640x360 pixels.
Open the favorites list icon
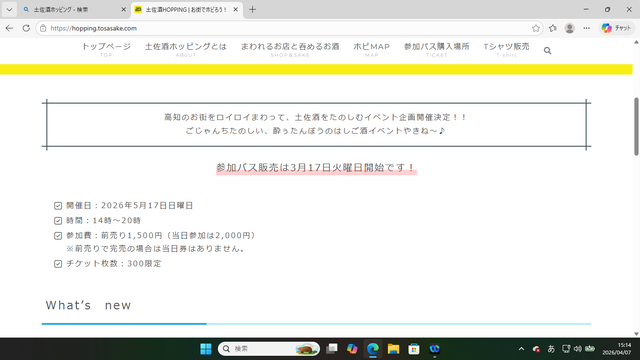553,28
